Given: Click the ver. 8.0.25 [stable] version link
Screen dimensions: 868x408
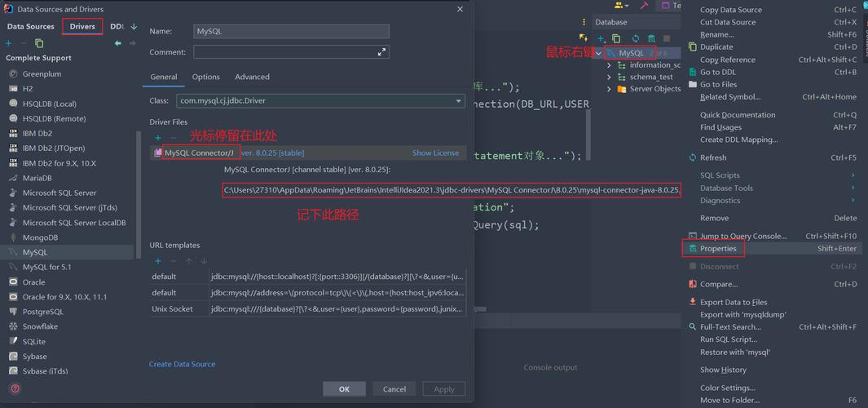Looking at the screenshot, I should pos(273,153).
